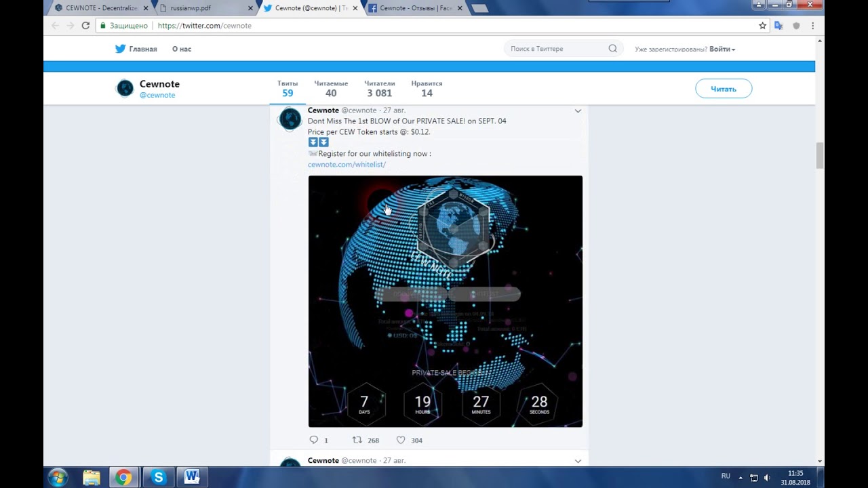Show hidden tray icons arrow
The height and width of the screenshot is (488, 868).
click(741, 477)
